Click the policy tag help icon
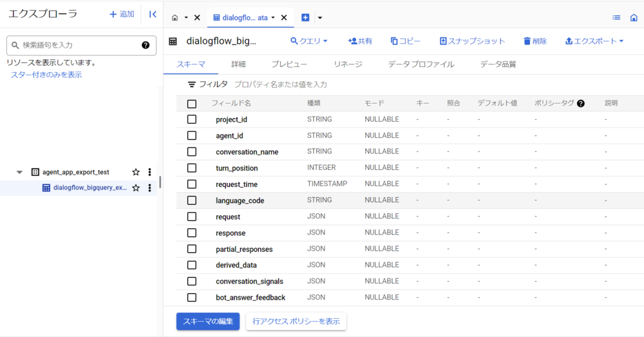 581,104
